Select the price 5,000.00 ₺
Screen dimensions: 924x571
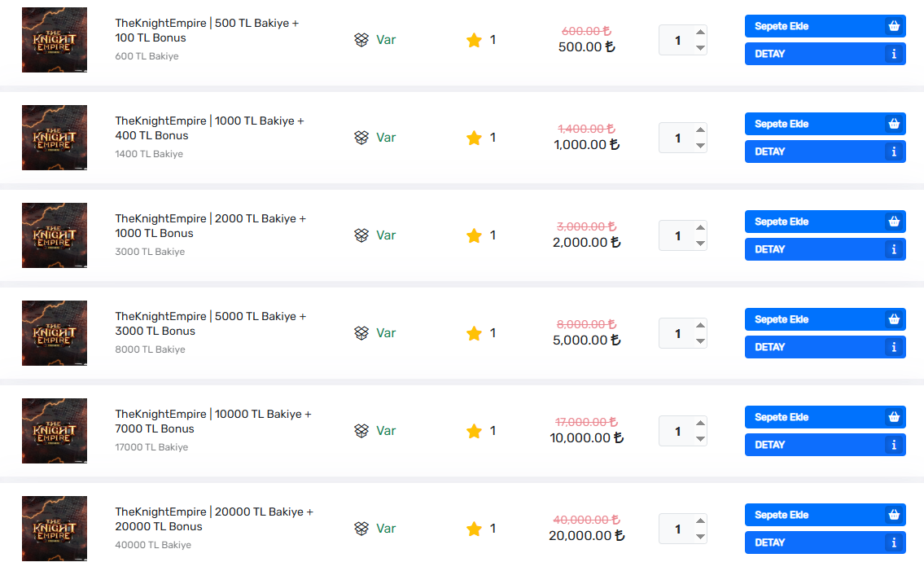(586, 340)
